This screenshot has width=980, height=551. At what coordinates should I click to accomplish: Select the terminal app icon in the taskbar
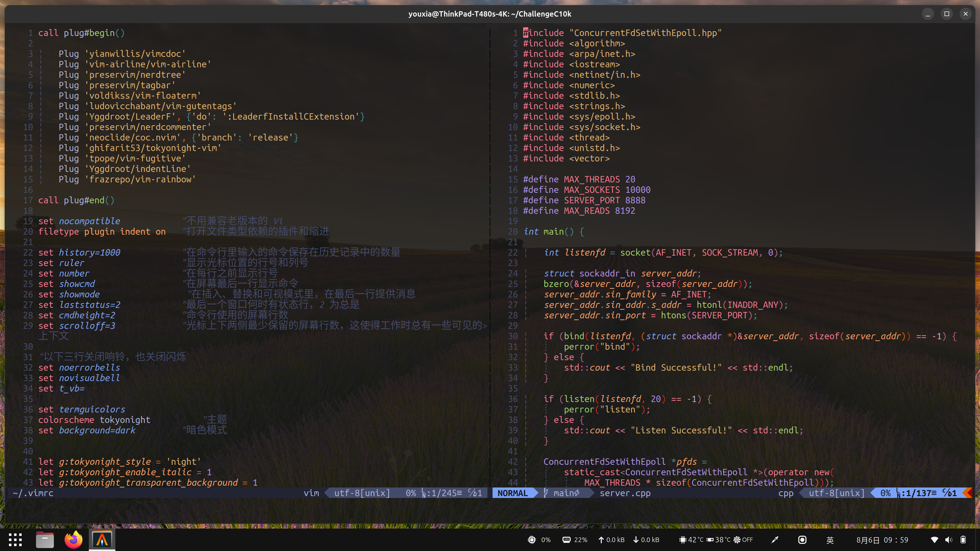tap(102, 539)
